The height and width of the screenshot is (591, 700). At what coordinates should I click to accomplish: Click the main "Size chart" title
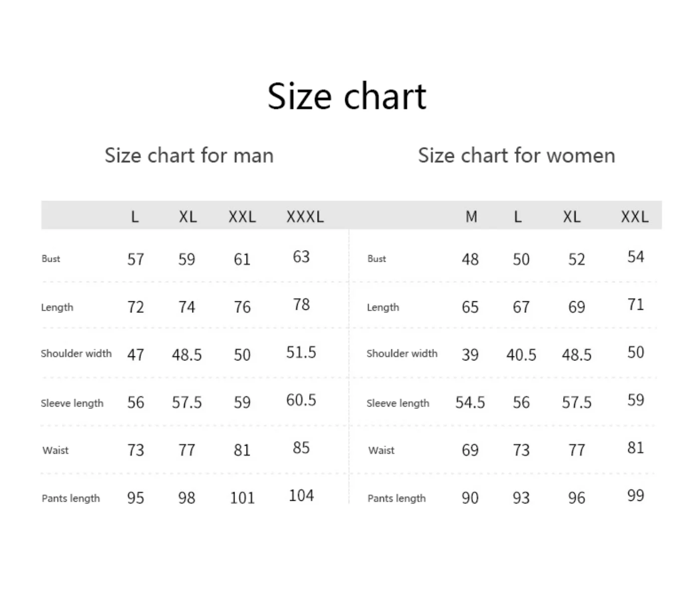click(x=347, y=96)
